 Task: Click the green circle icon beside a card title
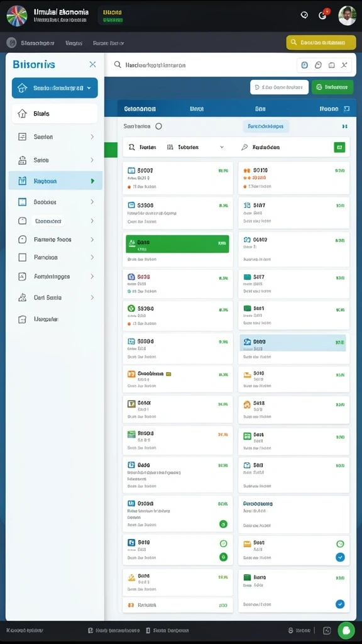[x=131, y=308]
